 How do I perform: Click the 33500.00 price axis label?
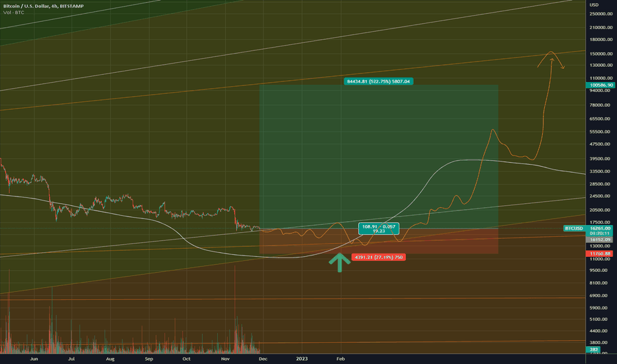[601, 171]
